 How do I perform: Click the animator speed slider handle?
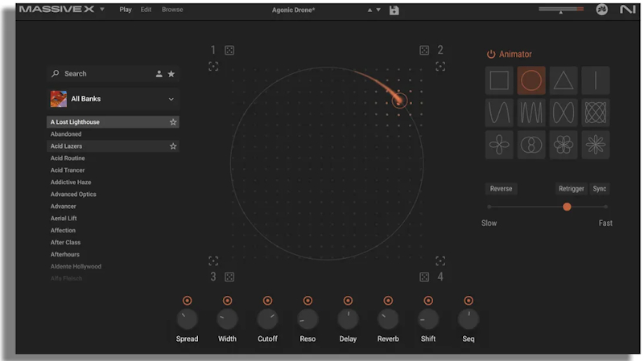click(x=567, y=207)
